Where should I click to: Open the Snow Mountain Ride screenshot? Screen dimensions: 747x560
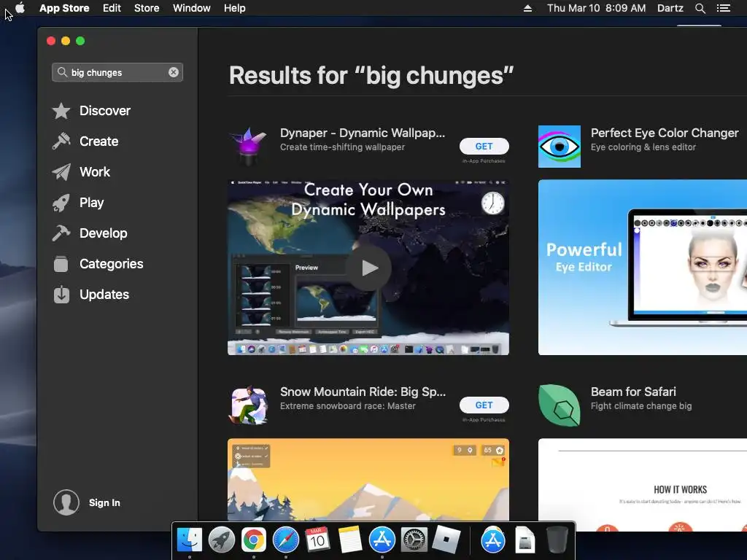click(x=368, y=480)
